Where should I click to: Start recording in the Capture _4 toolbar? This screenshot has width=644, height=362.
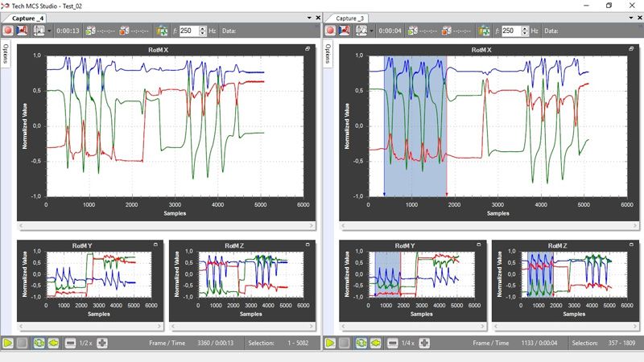[x=9, y=31]
